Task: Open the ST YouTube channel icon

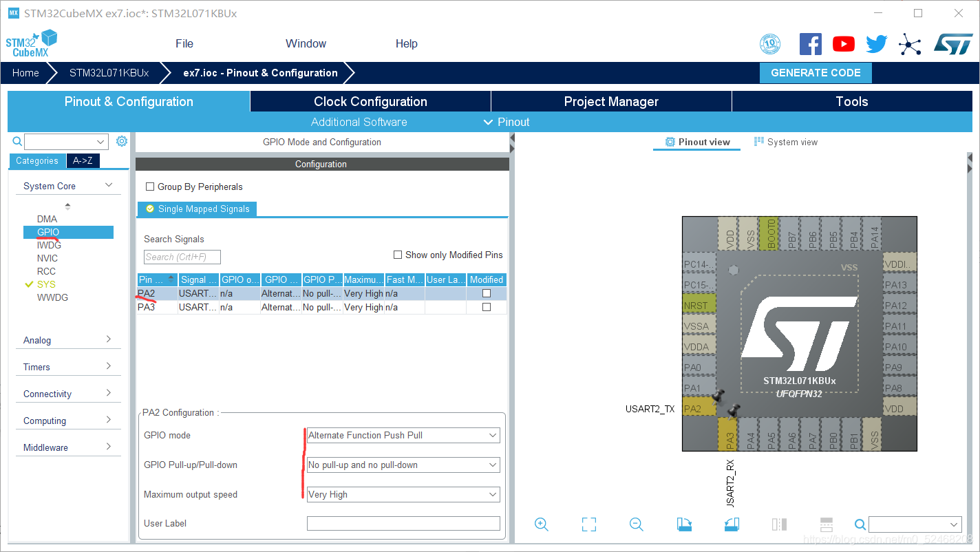Action: click(x=843, y=44)
